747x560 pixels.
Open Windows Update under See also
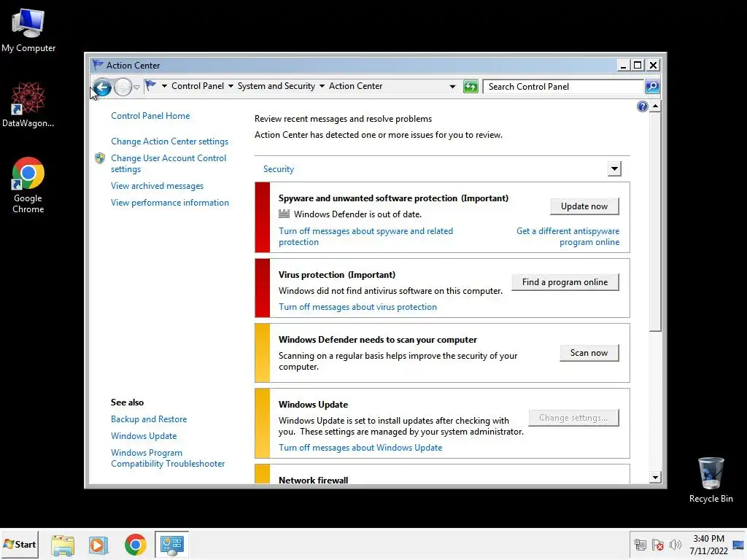pyautogui.click(x=144, y=436)
